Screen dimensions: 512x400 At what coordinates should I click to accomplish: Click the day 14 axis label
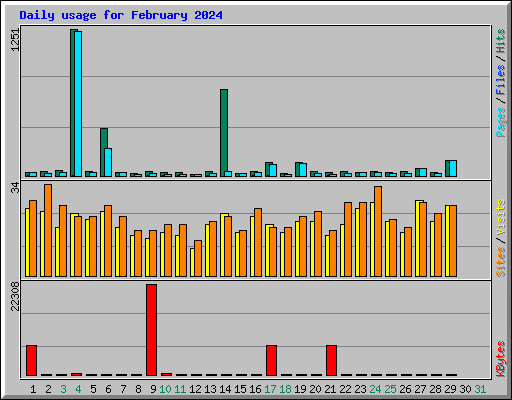[x=225, y=389]
